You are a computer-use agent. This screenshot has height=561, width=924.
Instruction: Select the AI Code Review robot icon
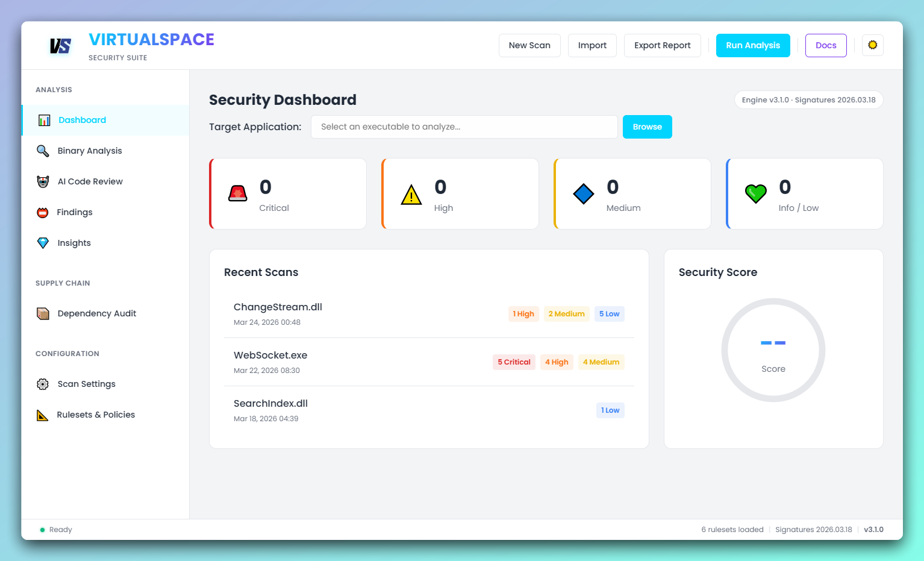[43, 181]
